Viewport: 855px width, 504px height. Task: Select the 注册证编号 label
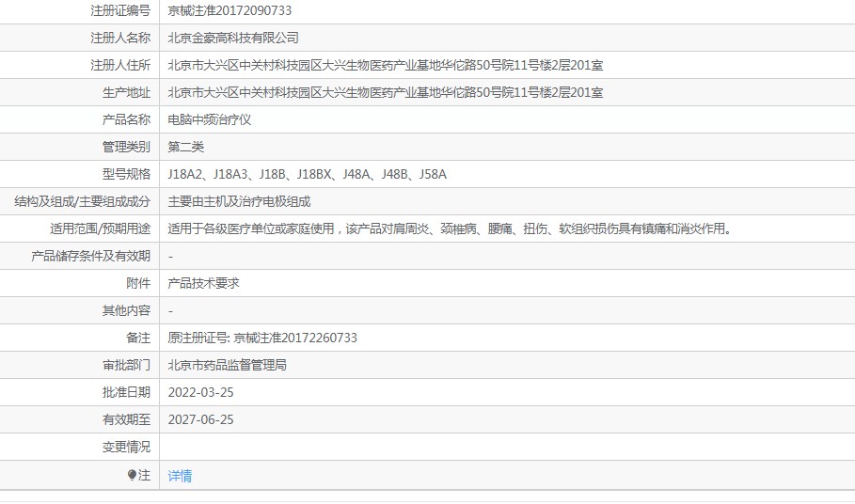tap(120, 10)
